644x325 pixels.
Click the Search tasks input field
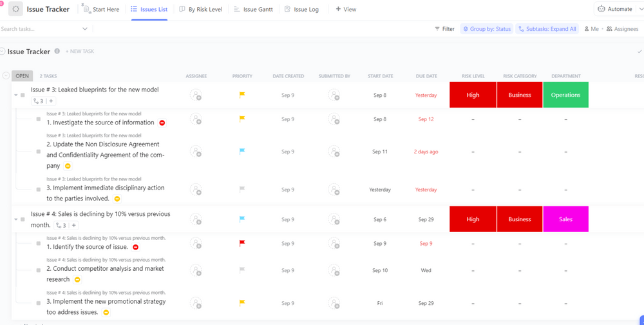(39, 29)
